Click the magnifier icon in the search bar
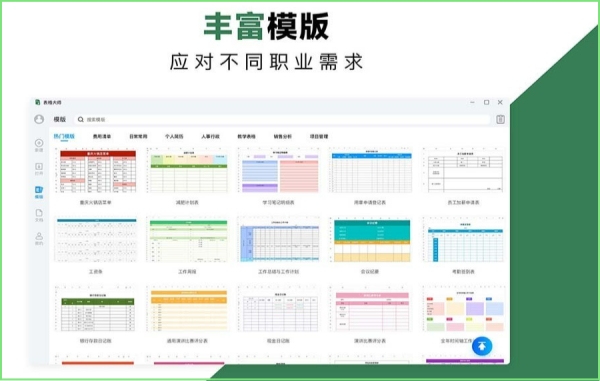The image size is (600, 381). tap(81, 119)
